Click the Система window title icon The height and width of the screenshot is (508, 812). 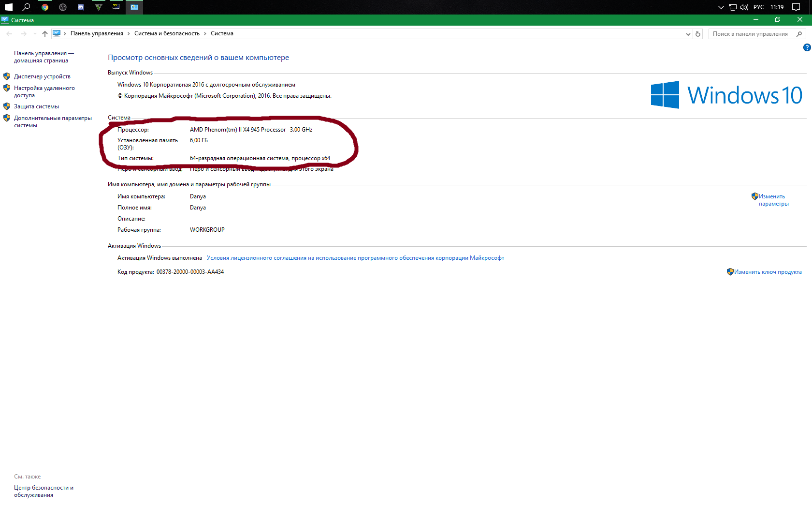coord(5,20)
